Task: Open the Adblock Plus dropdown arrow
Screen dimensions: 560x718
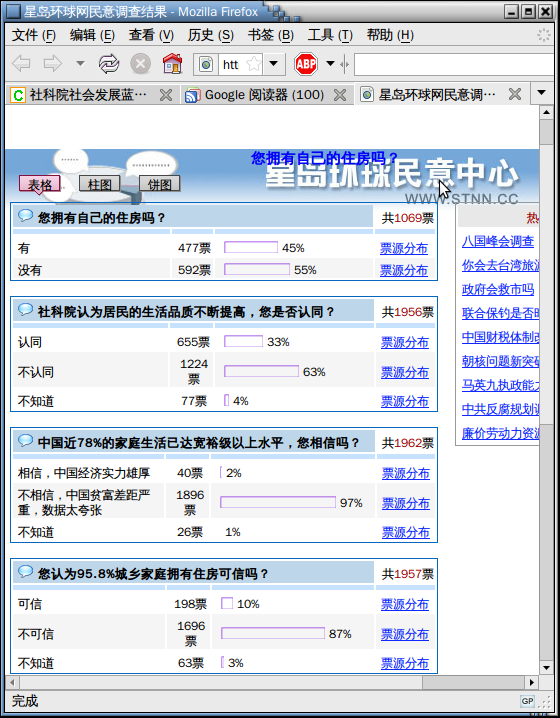Action: 330,64
